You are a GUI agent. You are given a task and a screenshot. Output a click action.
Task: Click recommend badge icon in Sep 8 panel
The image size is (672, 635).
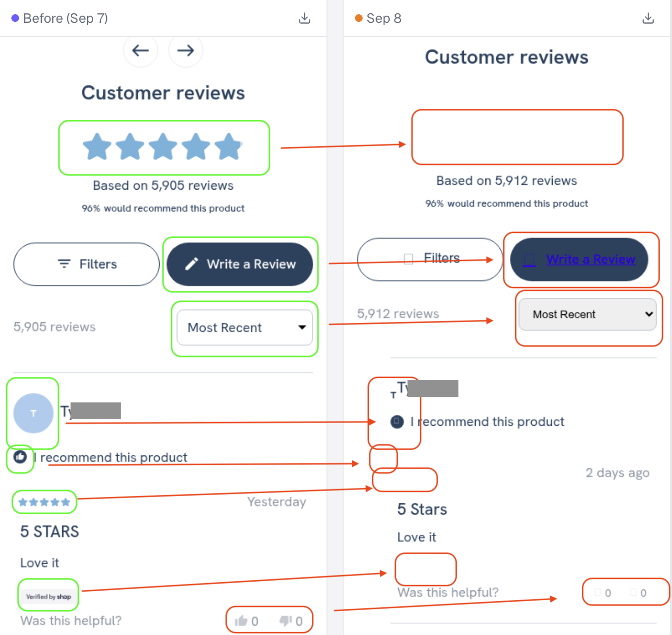pyautogui.click(x=397, y=422)
